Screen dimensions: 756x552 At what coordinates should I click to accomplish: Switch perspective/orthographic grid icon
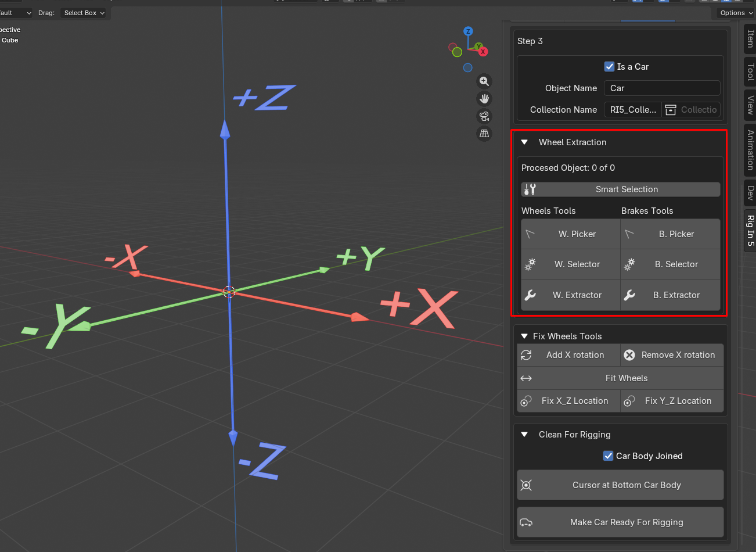coord(484,134)
